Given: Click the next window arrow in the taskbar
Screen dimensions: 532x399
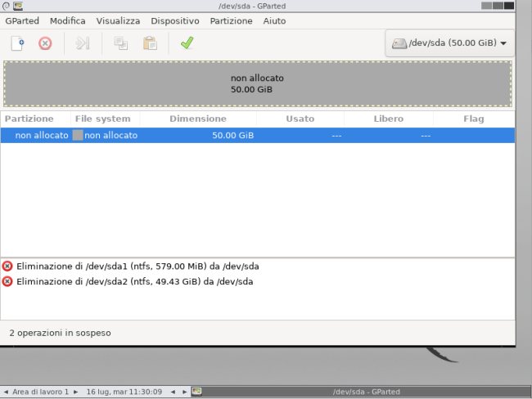Looking at the screenshot, I should coord(185,392).
